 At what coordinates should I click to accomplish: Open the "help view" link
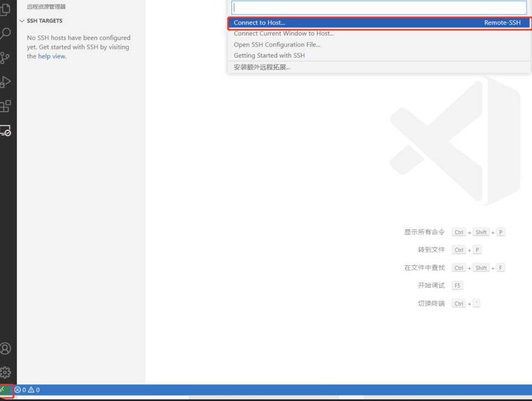[52, 56]
